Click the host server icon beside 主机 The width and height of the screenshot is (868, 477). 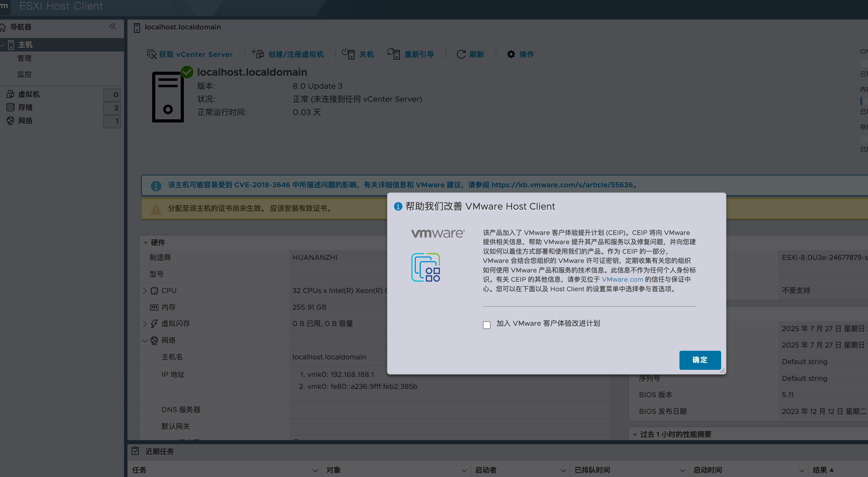(x=11, y=44)
